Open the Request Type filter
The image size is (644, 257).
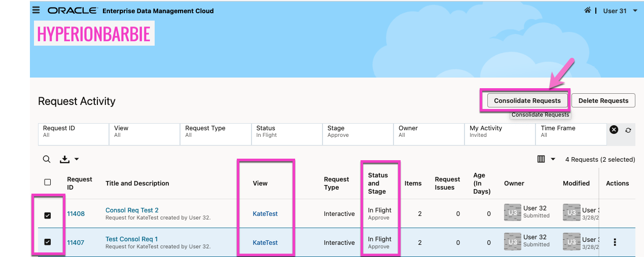215,132
